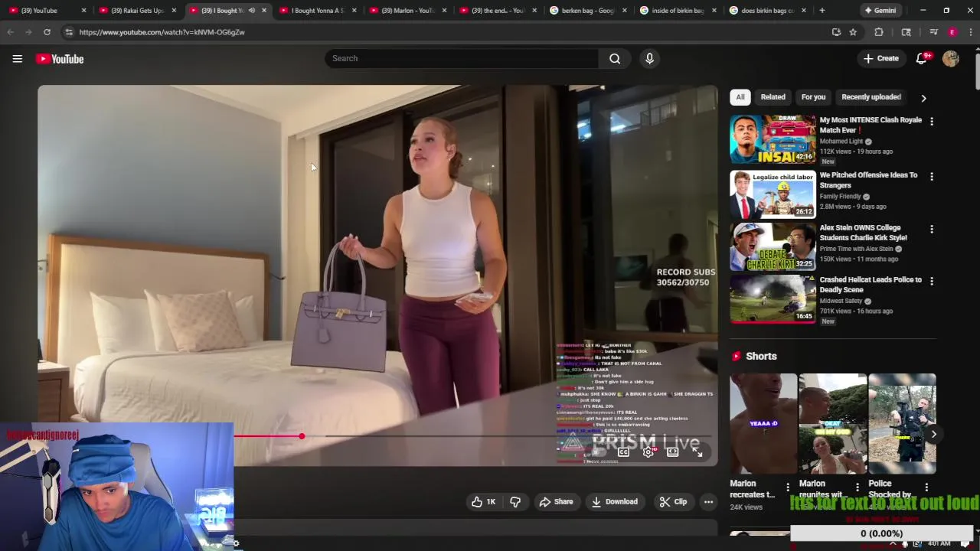
Task: Click the Share button
Action: click(x=556, y=502)
